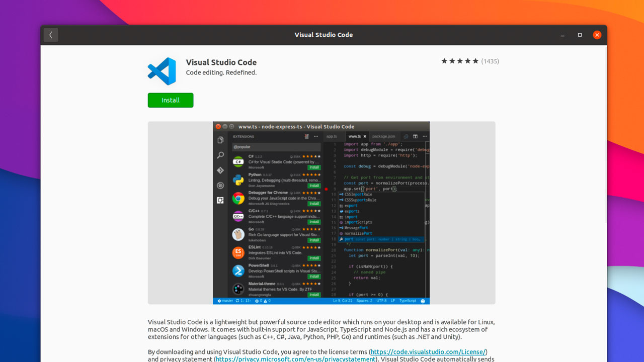Go back using the header bar arrow
Screen dimensions: 644x362
pyautogui.click(x=51, y=35)
